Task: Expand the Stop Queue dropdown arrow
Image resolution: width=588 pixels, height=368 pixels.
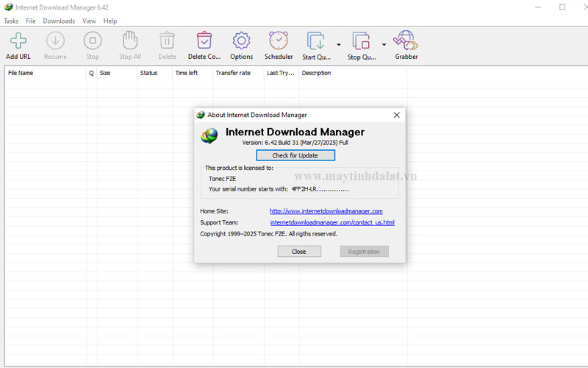Action: [x=384, y=45]
